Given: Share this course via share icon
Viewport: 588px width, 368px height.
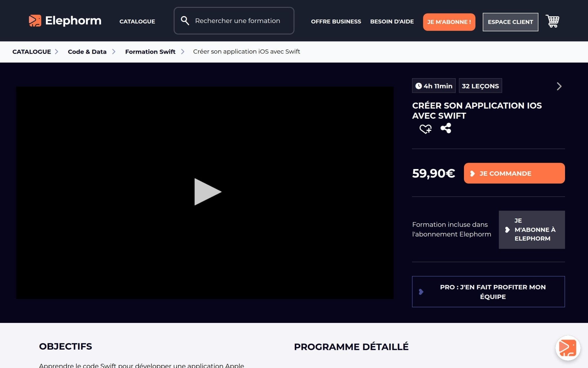Looking at the screenshot, I should [x=446, y=128].
